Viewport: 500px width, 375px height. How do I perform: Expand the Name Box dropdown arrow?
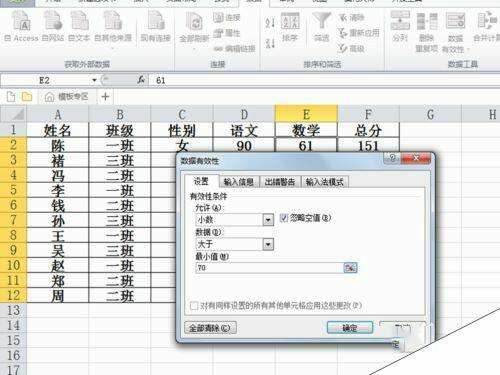[94, 80]
